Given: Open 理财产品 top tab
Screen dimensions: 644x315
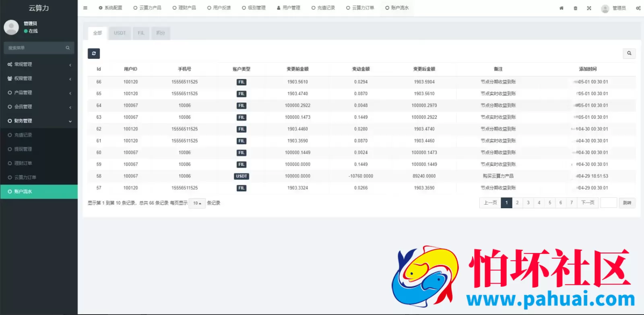Looking at the screenshot, I should click(184, 8).
